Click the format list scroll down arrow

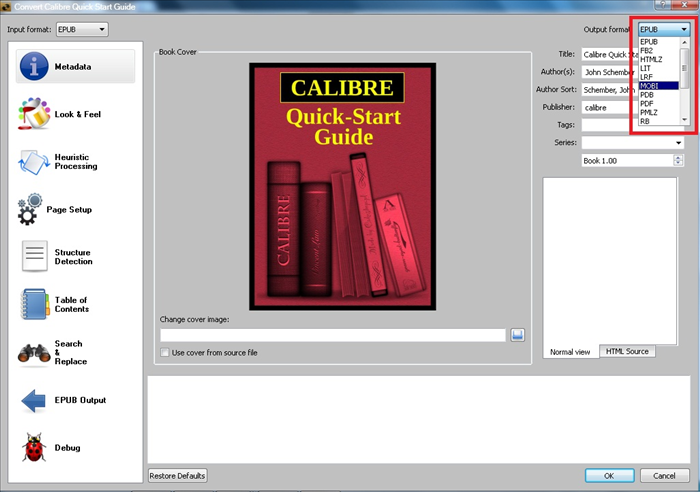click(x=684, y=120)
